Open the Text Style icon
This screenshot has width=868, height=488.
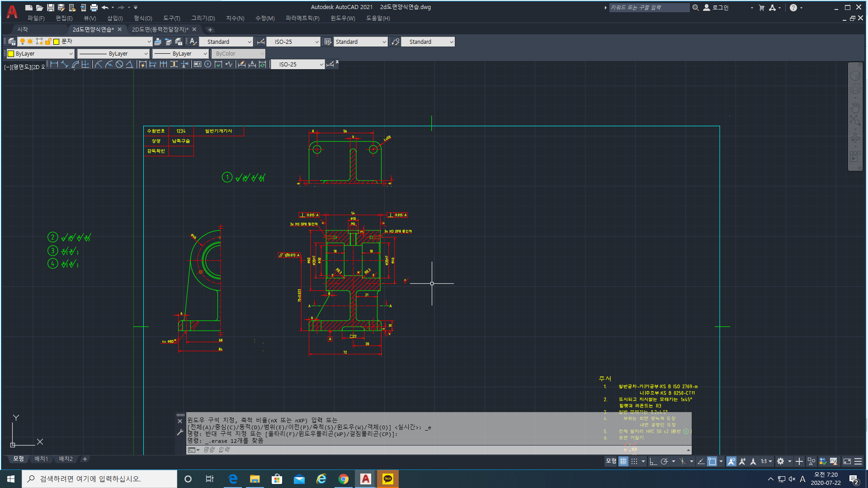coord(193,42)
